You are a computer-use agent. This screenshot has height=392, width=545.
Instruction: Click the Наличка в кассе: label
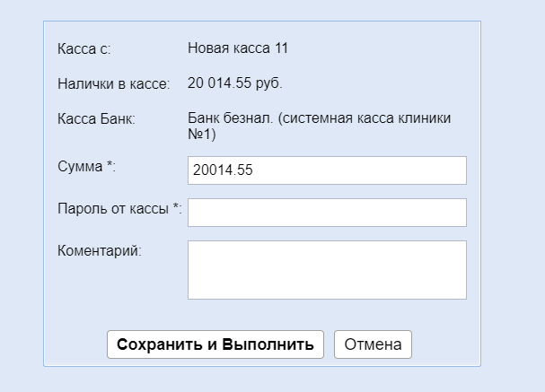[x=113, y=84]
